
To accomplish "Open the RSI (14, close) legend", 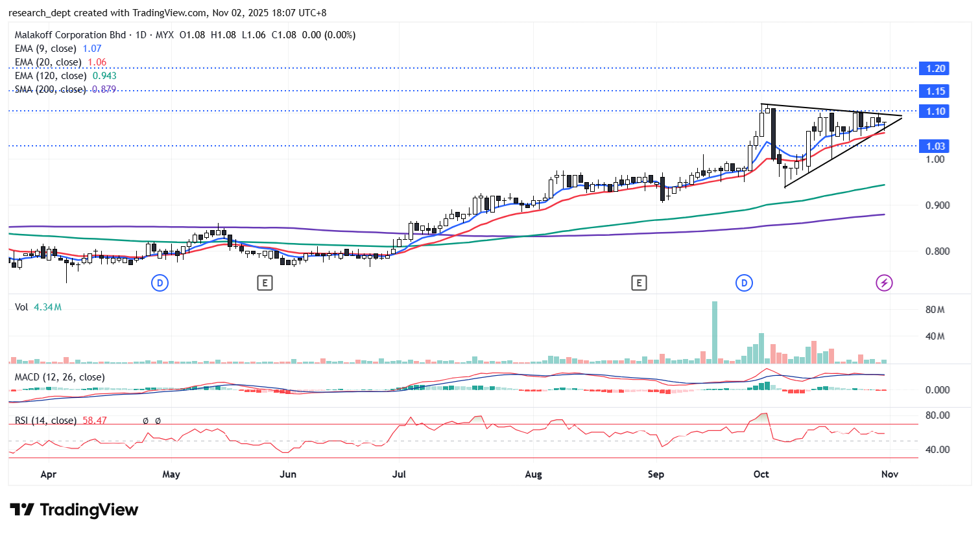I will click(x=47, y=421).
